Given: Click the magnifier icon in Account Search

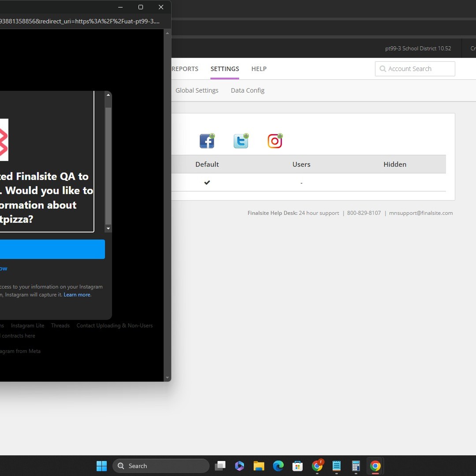Looking at the screenshot, I should pyautogui.click(x=383, y=69).
